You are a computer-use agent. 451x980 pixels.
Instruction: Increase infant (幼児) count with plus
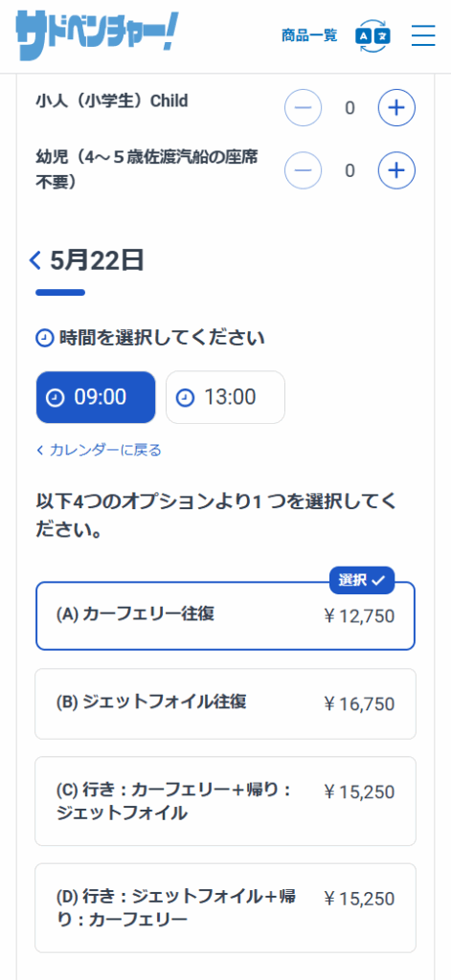(396, 170)
